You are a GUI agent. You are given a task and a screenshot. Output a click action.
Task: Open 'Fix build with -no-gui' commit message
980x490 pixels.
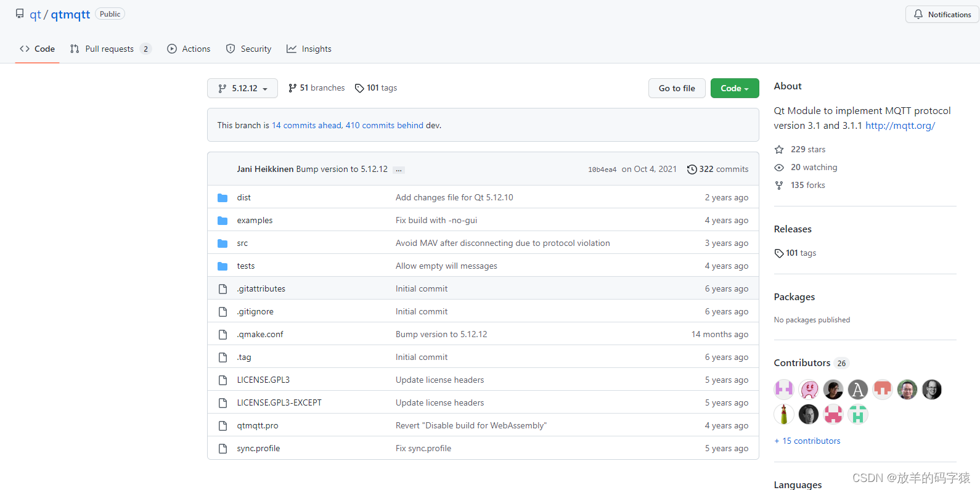pos(436,221)
